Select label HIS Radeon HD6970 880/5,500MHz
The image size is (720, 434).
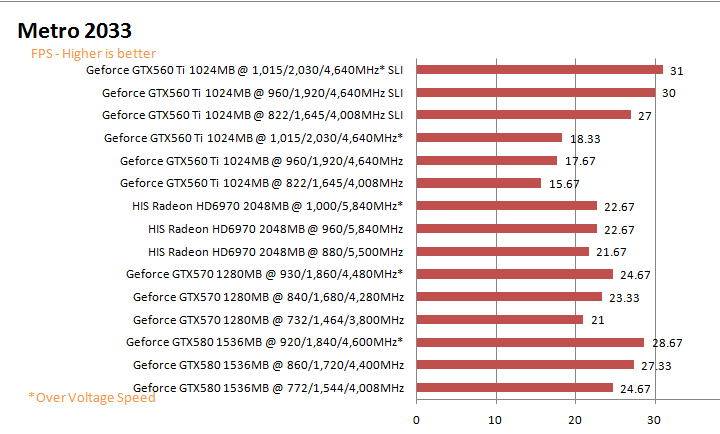click(x=276, y=252)
